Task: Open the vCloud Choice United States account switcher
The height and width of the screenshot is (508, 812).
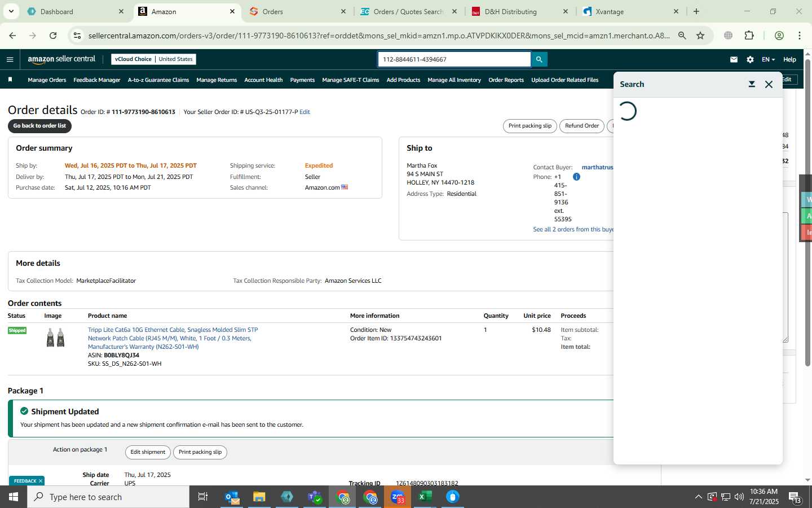Action: [x=154, y=59]
